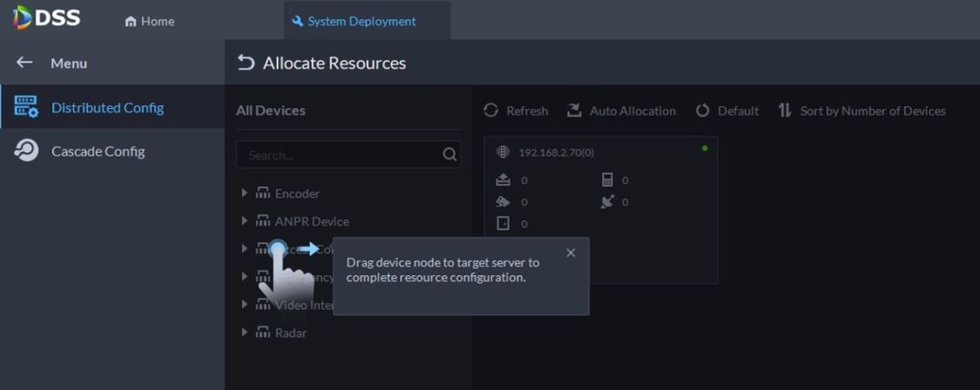Select the Encoder tree item
The image size is (980, 390).
click(297, 193)
